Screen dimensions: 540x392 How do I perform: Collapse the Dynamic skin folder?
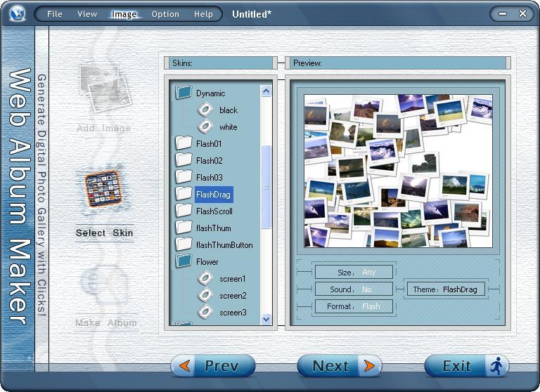point(184,93)
